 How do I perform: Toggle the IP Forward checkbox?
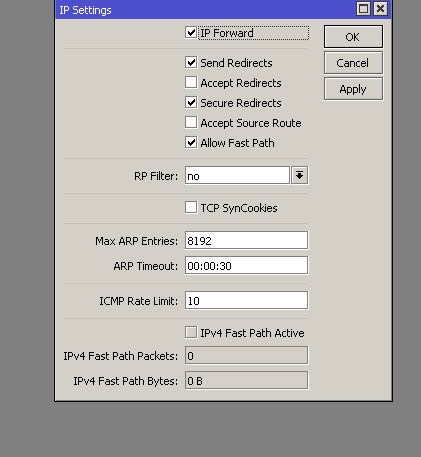click(191, 33)
